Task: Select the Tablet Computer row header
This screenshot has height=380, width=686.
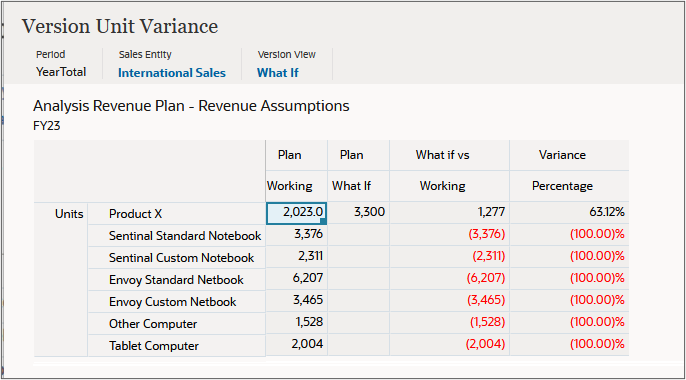Action: 177,345
